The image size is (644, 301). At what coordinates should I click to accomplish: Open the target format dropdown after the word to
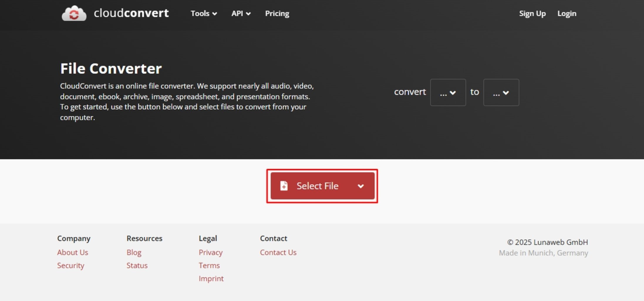click(501, 93)
